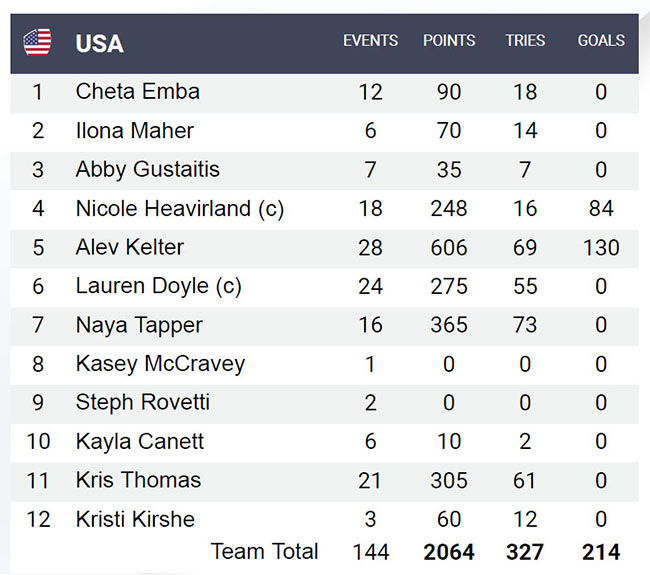The height and width of the screenshot is (575, 650).
Task: Click the Team Total label
Action: click(264, 551)
